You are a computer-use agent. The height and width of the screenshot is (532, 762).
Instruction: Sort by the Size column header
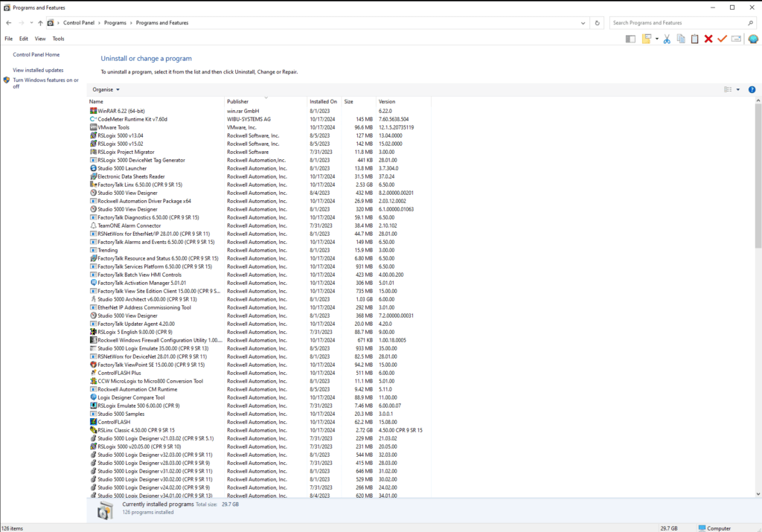tap(359, 101)
